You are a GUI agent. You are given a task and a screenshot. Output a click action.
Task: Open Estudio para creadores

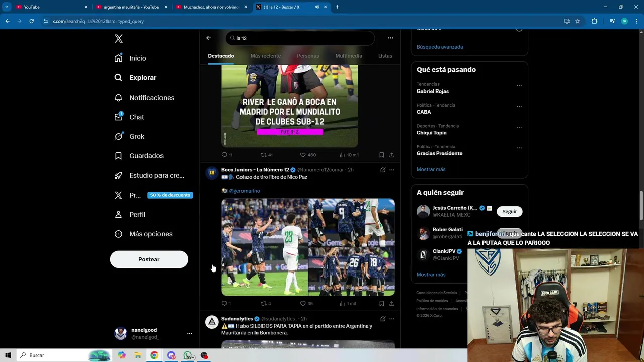coord(149,175)
